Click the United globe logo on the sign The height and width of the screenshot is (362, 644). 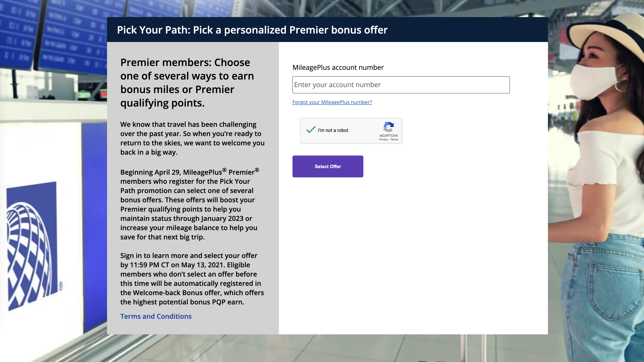tap(31, 246)
